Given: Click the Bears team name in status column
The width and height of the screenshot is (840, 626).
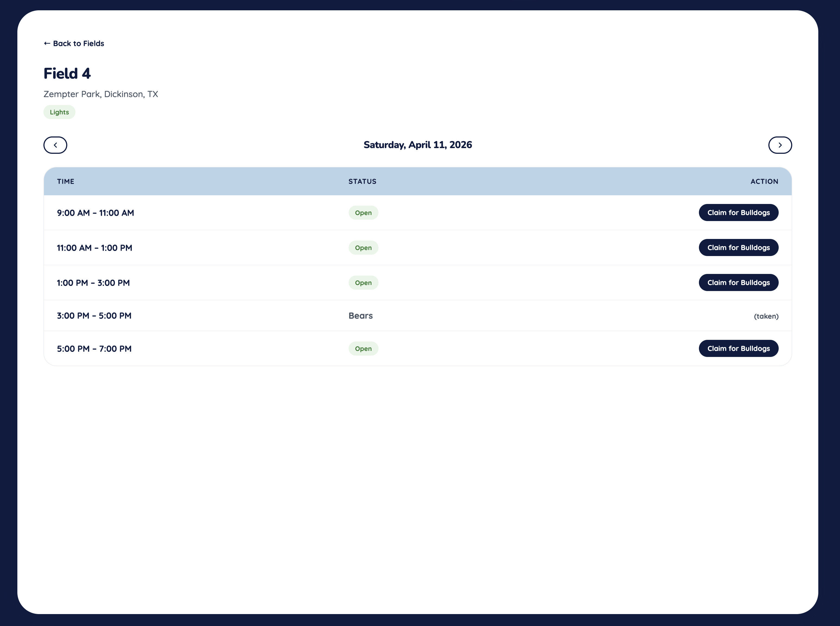Looking at the screenshot, I should click(x=360, y=316).
